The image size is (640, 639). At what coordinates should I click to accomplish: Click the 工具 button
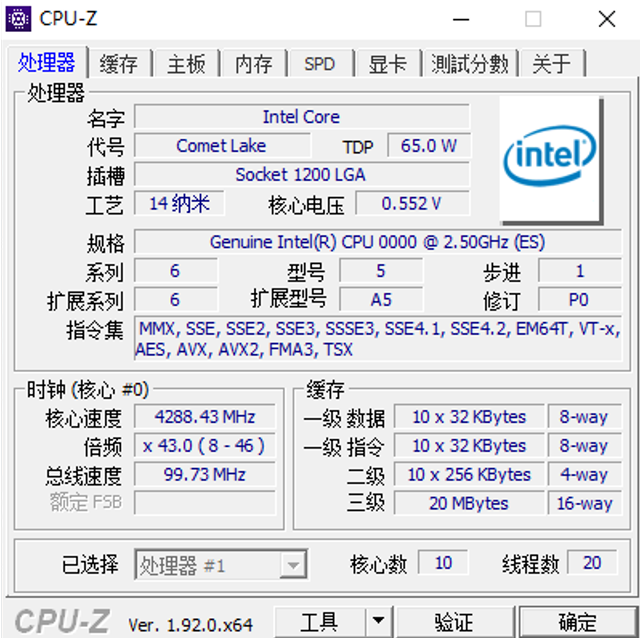(x=319, y=622)
